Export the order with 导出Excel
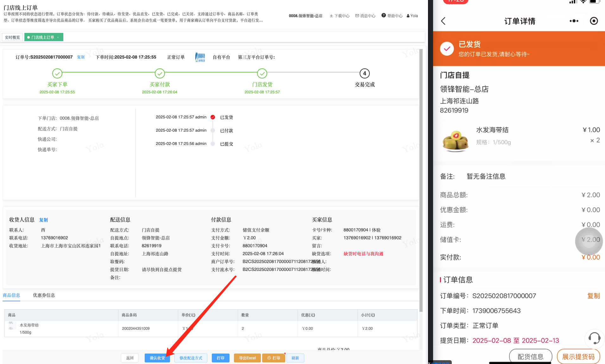The image size is (605, 364). (248, 358)
